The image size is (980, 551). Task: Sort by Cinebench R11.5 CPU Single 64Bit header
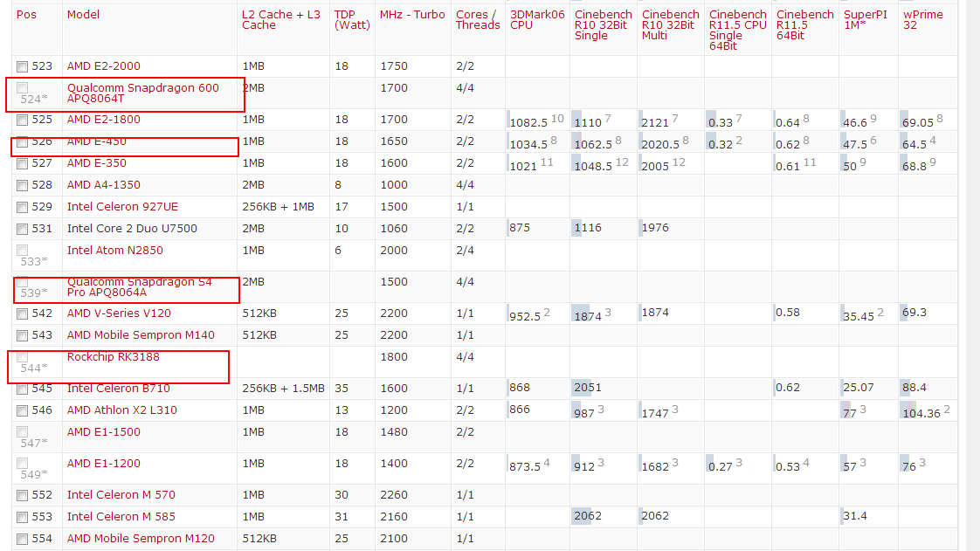[x=737, y=30]
